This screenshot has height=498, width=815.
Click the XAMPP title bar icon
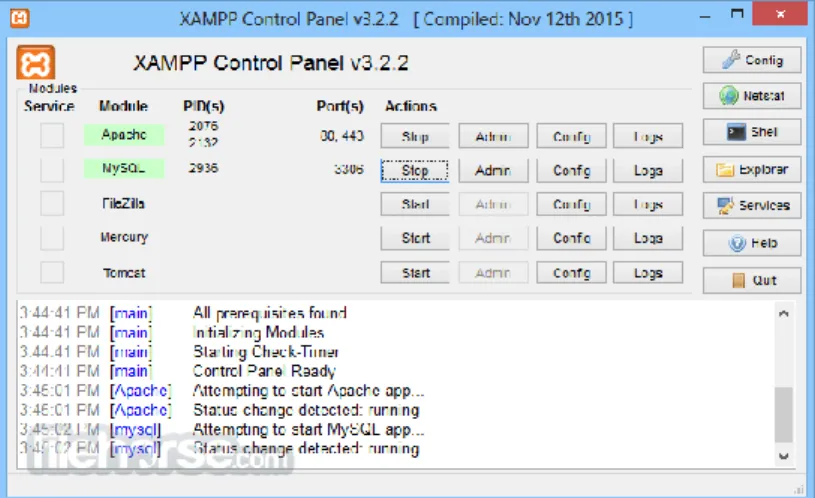tap(19, 18)
